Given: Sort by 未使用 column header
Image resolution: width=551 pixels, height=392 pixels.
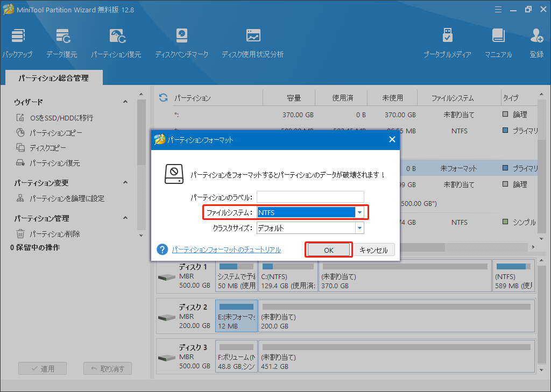Looking at the screenshot, I should [x=392, y=98].
